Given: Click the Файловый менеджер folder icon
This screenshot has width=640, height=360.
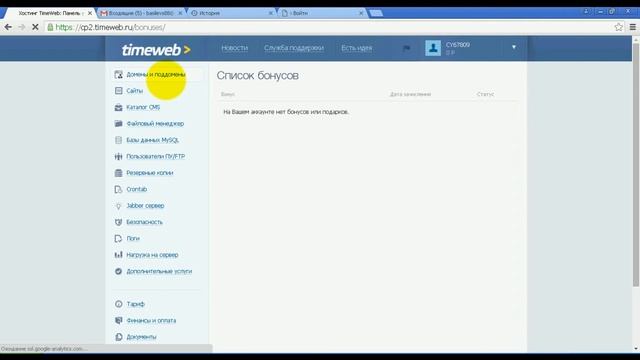Looking at the screenshot, I should (118, 124).
